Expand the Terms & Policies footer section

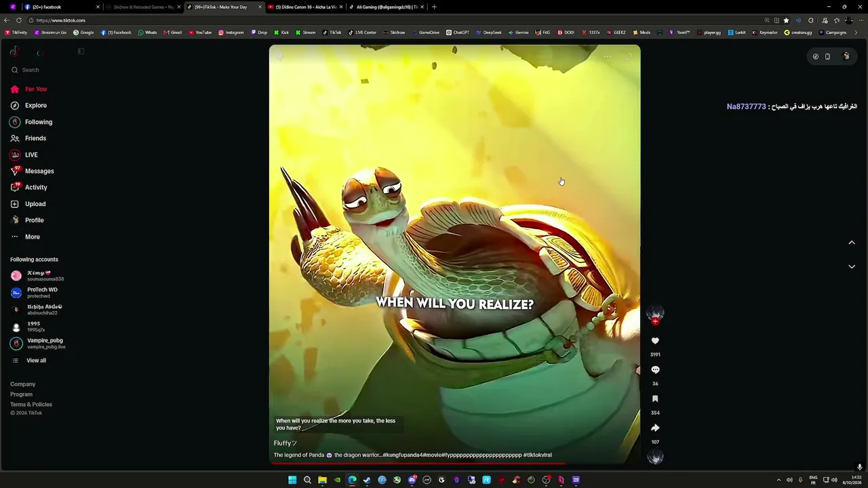[31, 405]
